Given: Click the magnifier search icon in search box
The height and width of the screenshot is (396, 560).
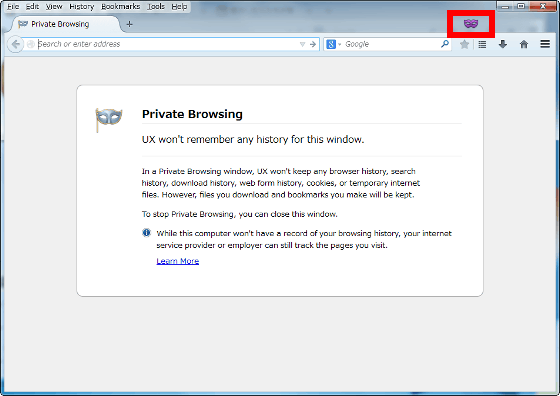Looking at the screenshot, I should (445, 44).
